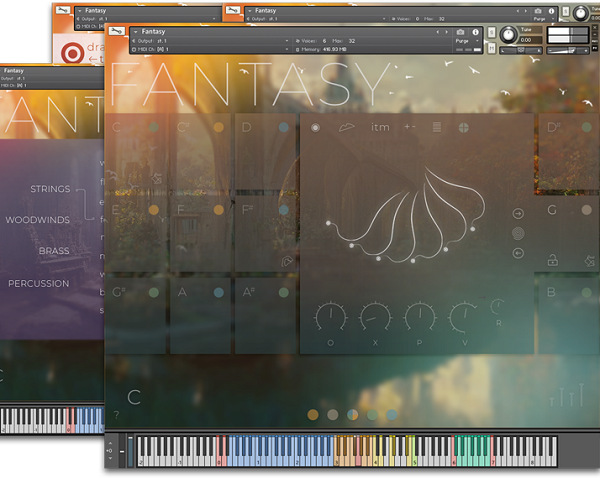This screenshot has width=600, height=478.
Task: Click the G# pad label
Action: 119,292
